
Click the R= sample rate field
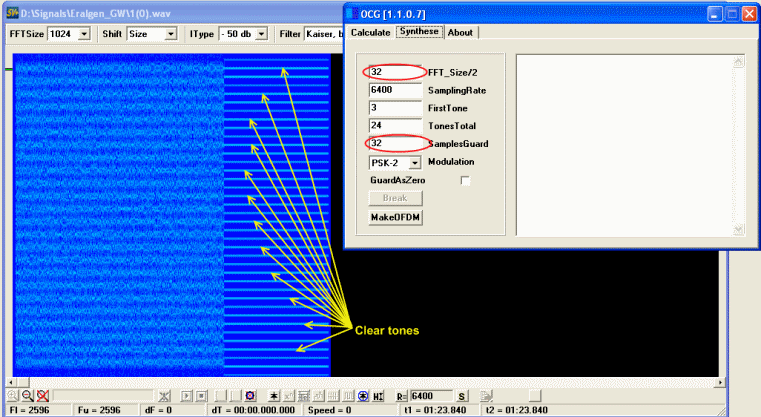tap(430, 395)
